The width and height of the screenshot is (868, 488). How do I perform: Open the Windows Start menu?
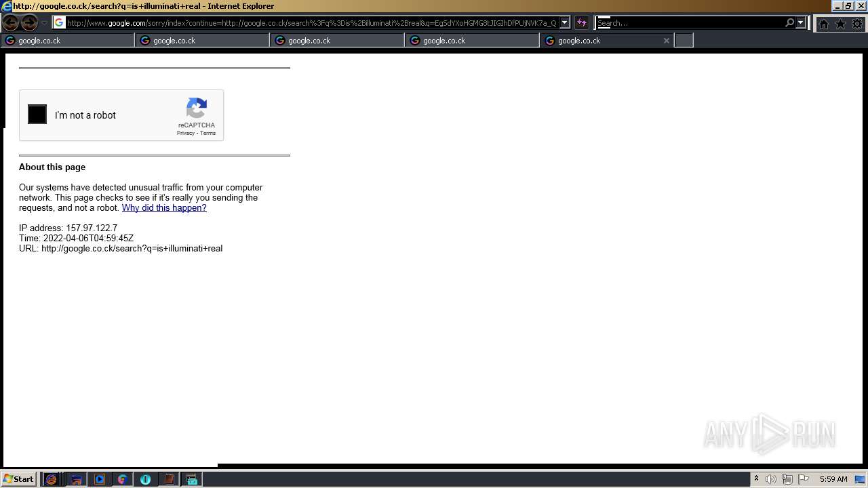(18, 479)
